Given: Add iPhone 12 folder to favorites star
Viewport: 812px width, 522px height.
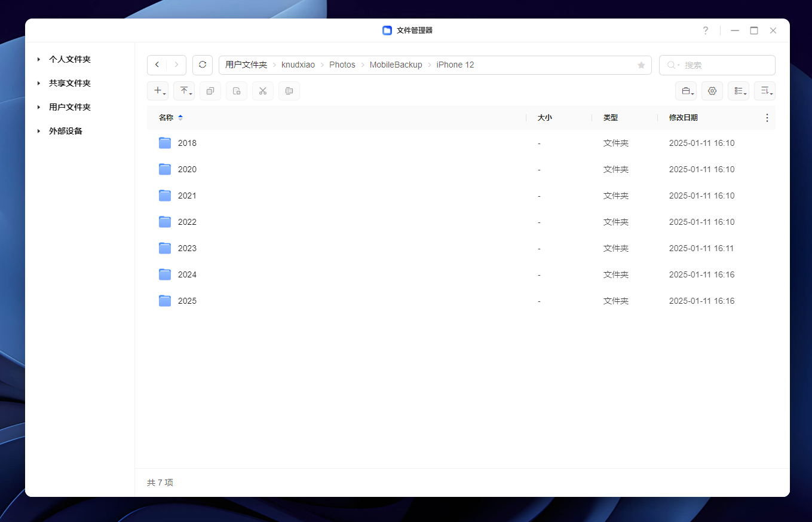Looking at the screenshot, I should coord(641,65).
